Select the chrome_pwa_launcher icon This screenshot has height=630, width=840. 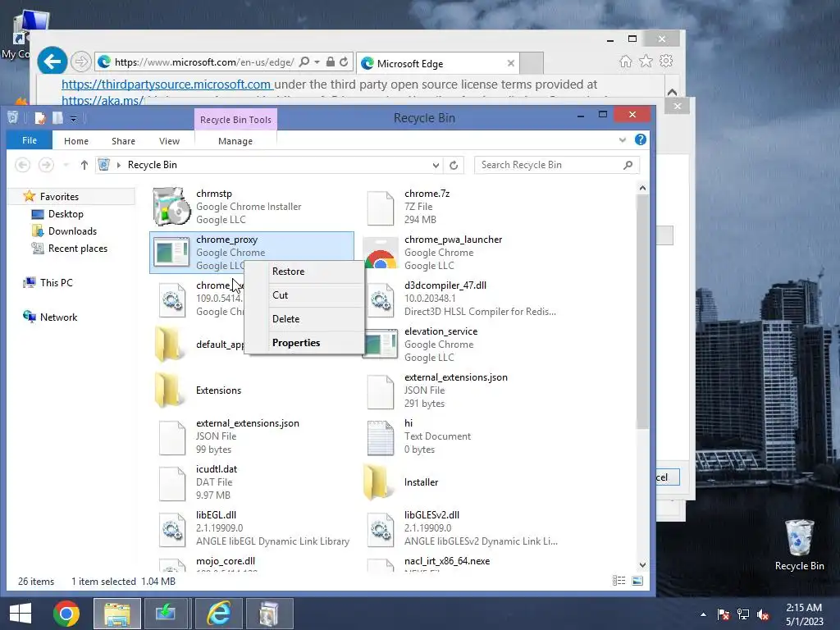[381, 253]
